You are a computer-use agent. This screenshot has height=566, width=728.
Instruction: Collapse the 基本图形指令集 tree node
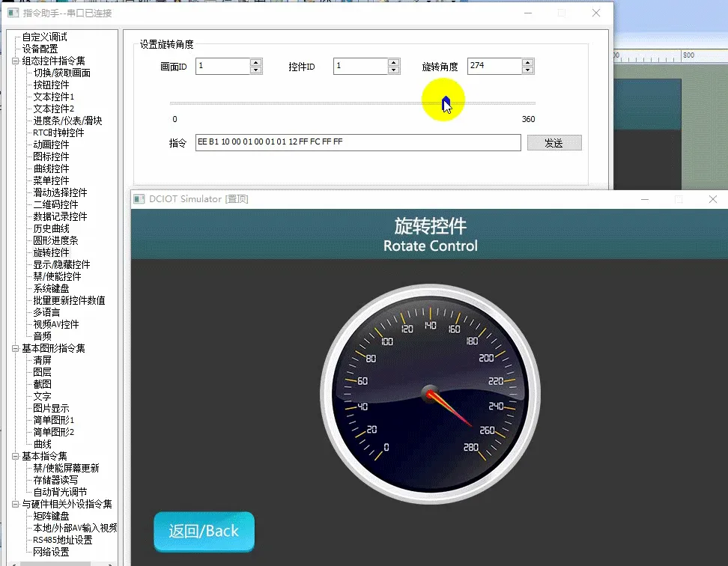point(15,349)
